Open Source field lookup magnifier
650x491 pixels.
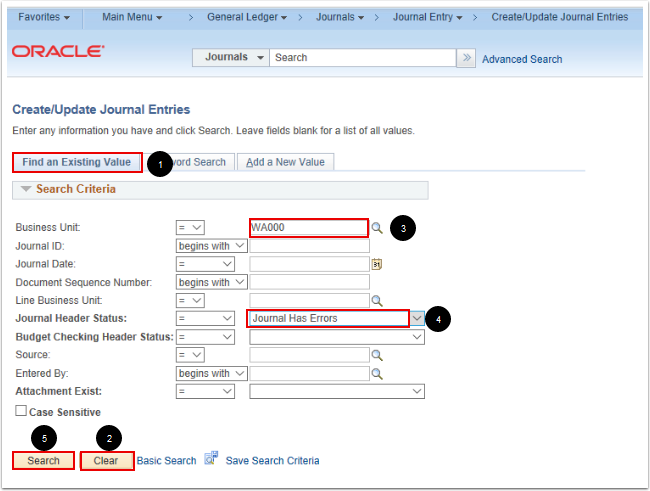pos(377,355)
